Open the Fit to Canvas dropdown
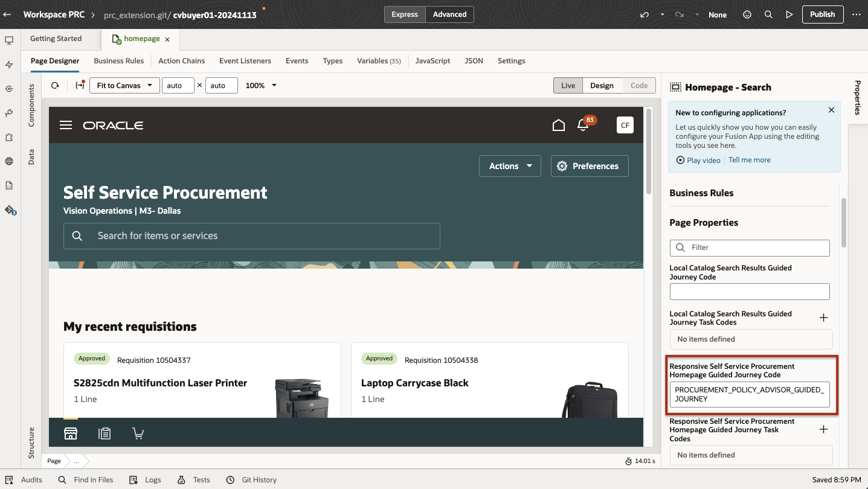868x489 pixels. (124, 86)
